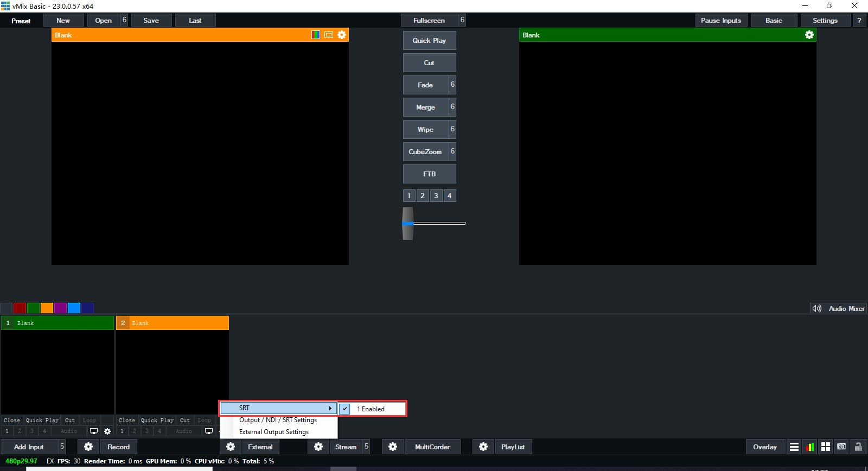The image size is (868, 471).
Task: Toggle Loop on input 1 Blank
Action: click(x=90, y=420)
